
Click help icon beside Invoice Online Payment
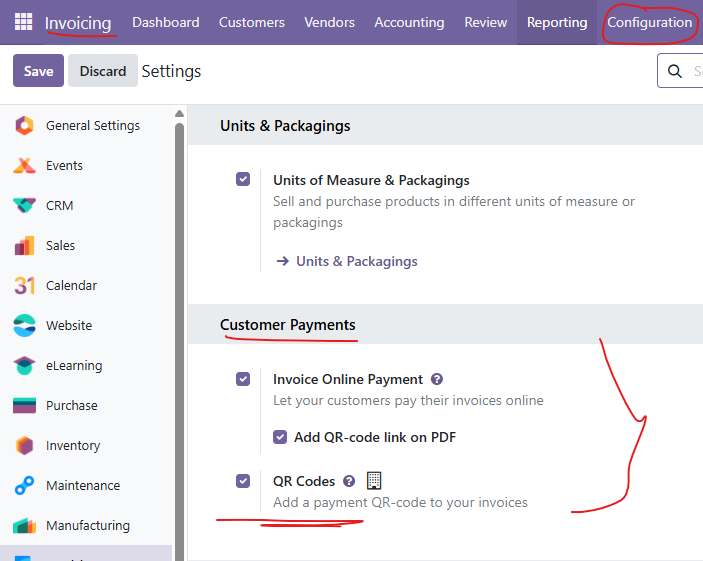[436, 380]
